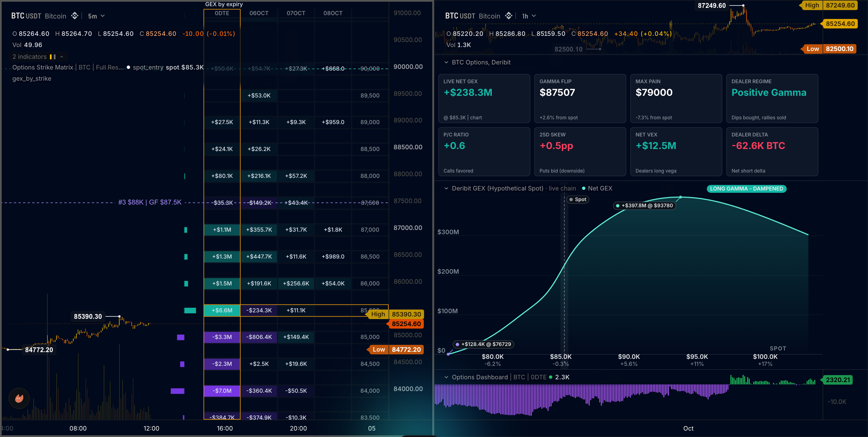The width and height of the screenshot is (868, 437).
Task: Click the -$234.3K cell in highlighted 85,500 row
Action: [259, 310]
